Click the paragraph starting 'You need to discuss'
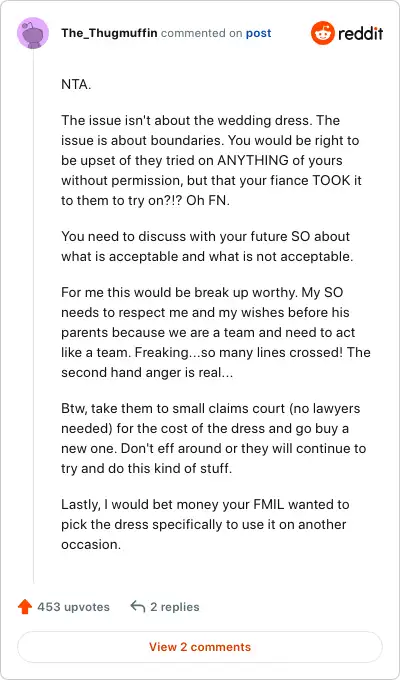Screen dimensions: 400x680 [x=207, y=246]
